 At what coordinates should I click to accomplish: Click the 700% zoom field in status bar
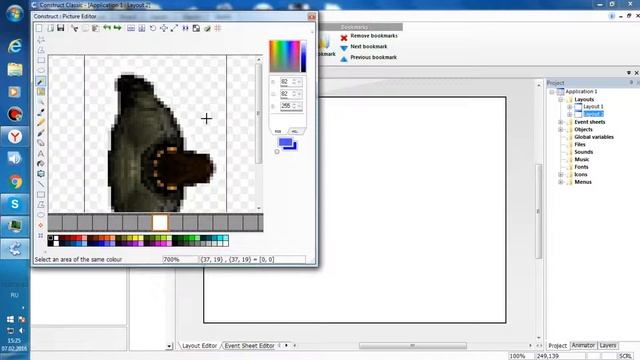180,260
